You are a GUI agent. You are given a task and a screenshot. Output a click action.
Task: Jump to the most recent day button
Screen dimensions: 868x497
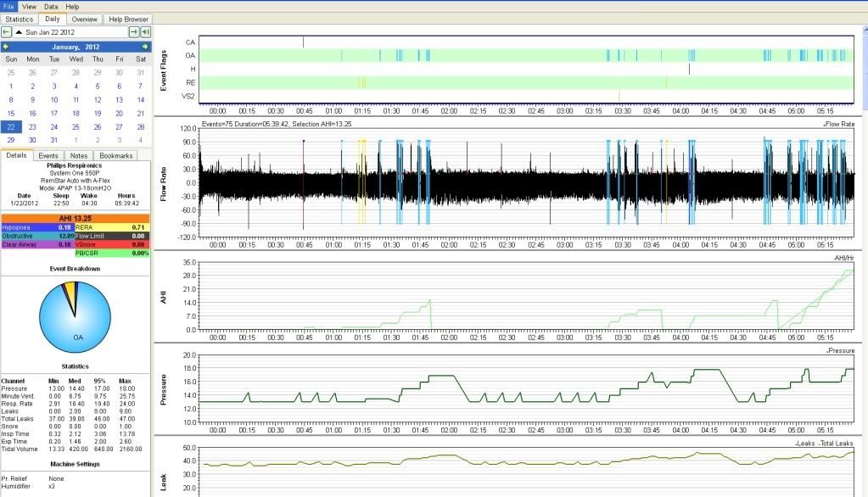point(146,32)
